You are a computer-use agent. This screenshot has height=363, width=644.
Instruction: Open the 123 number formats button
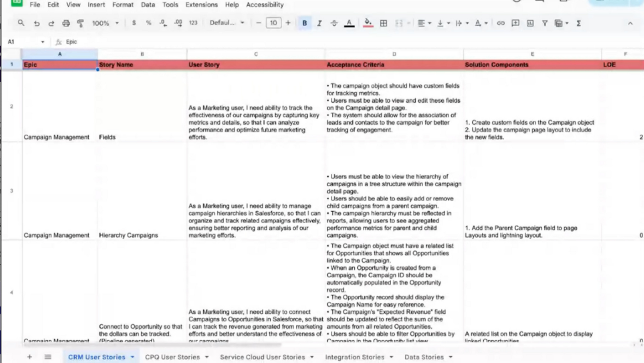point(193,23)
